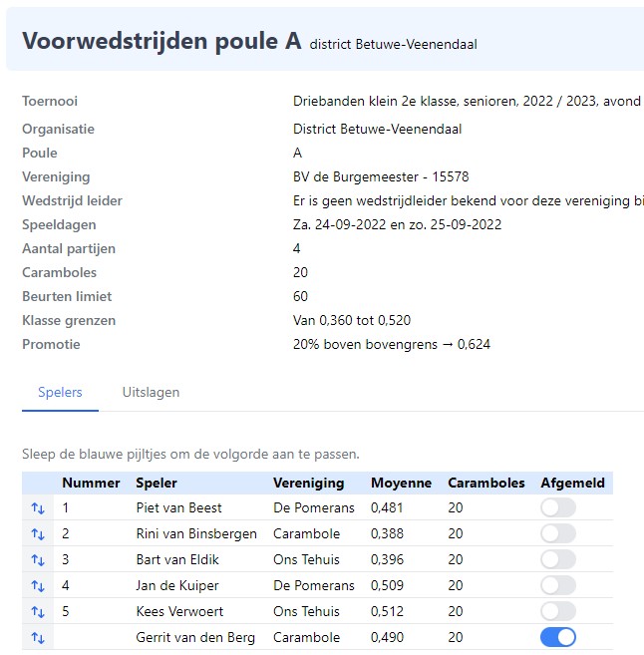Image resolution: width=644 pixels, height=655 pixels.
Task: Click the Afgemeld column header
Action: (x=572, y=483)
